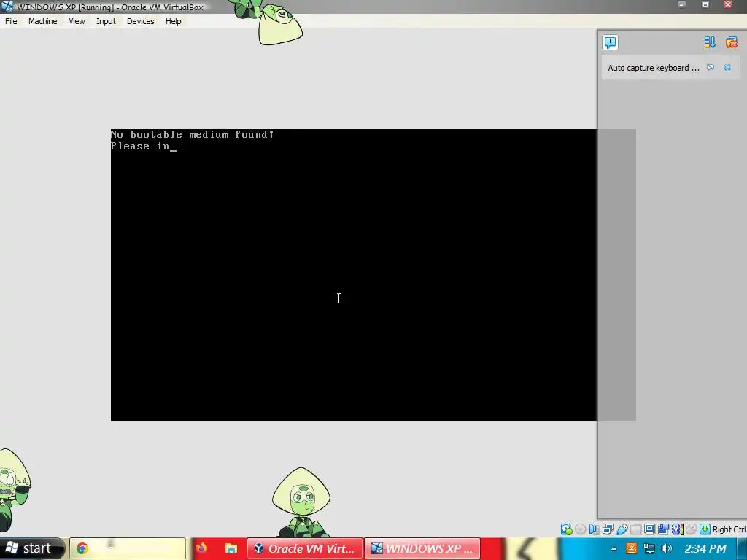Click the network adapters status icon
This screenshot has height=560, width=747.
click(x=608, y=529)
